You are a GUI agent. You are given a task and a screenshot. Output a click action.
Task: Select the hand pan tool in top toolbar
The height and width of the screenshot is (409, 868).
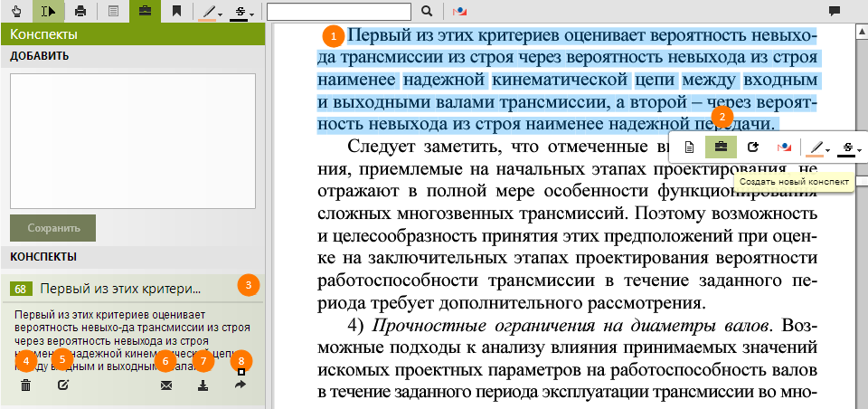pyautogui.click(x=16, y=11)
